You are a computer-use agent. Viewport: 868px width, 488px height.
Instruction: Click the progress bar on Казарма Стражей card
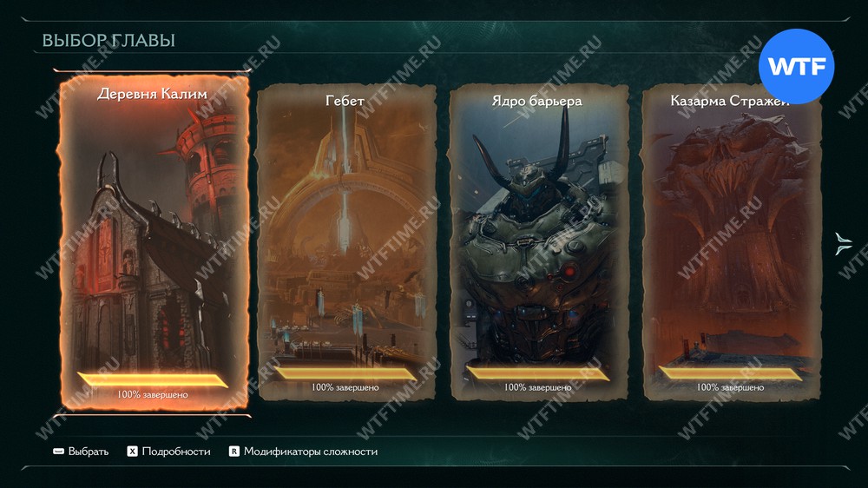pos(730,373)
